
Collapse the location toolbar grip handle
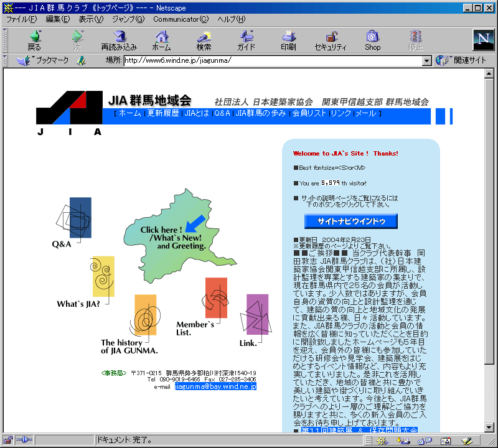[5, 60]
